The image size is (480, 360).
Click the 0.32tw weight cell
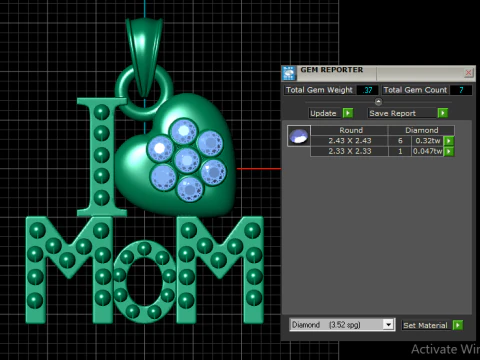(x=428, y=141)
